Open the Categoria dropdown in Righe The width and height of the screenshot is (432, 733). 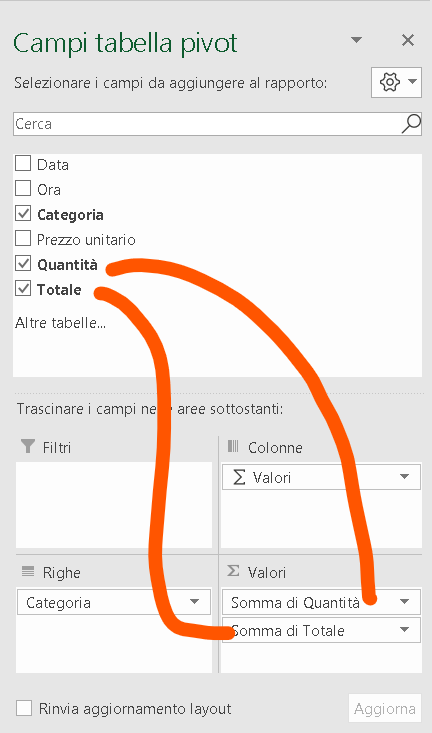tap(195, 602)
